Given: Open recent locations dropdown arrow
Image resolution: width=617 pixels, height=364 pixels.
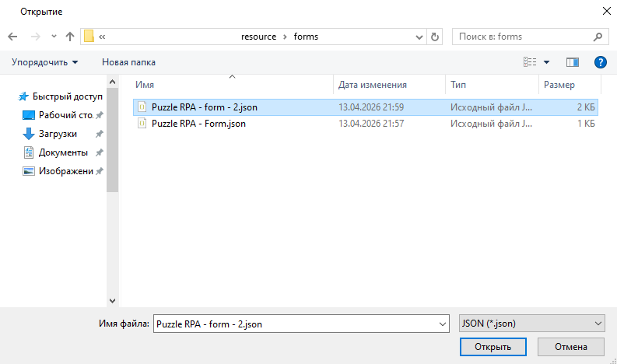Looking at the screenshot, I should 54,37.
